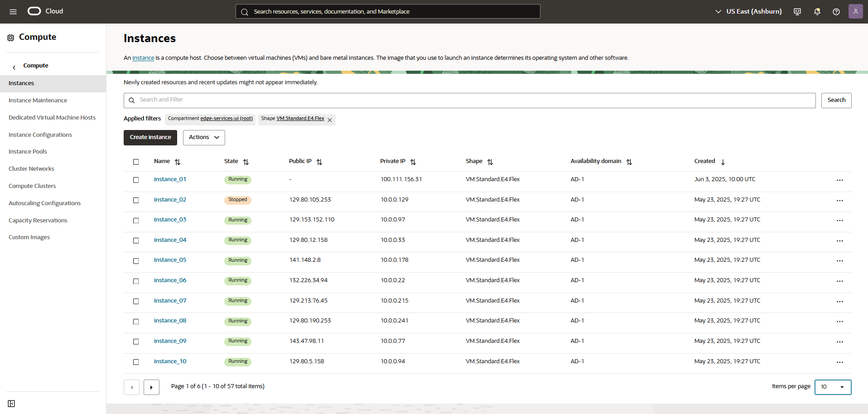Open the navigation hamburger menu
This screenshot has width=868, height=414.
tap(13, 11)
